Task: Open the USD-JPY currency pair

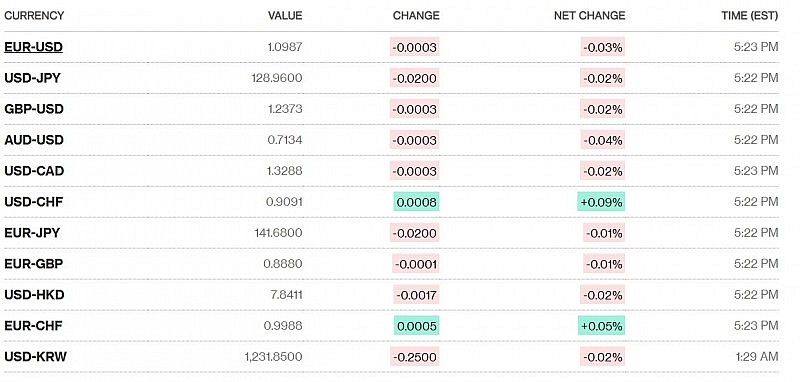Action: click(x=33, y=78)
